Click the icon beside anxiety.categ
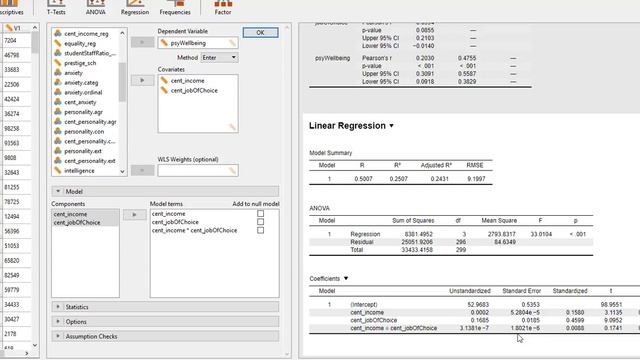640x360 pixels. tap(58, 82)
